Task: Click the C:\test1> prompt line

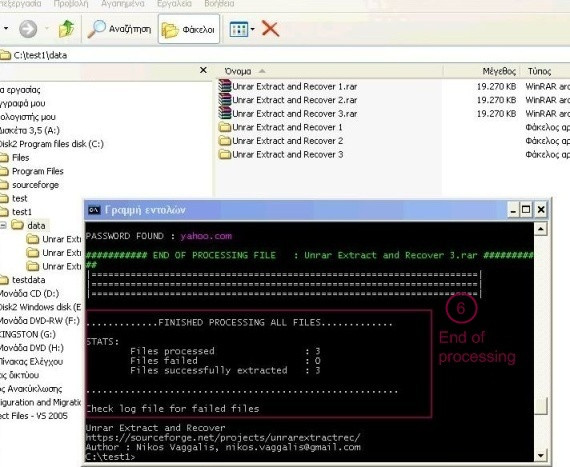Action: click(x=111, y=457)
